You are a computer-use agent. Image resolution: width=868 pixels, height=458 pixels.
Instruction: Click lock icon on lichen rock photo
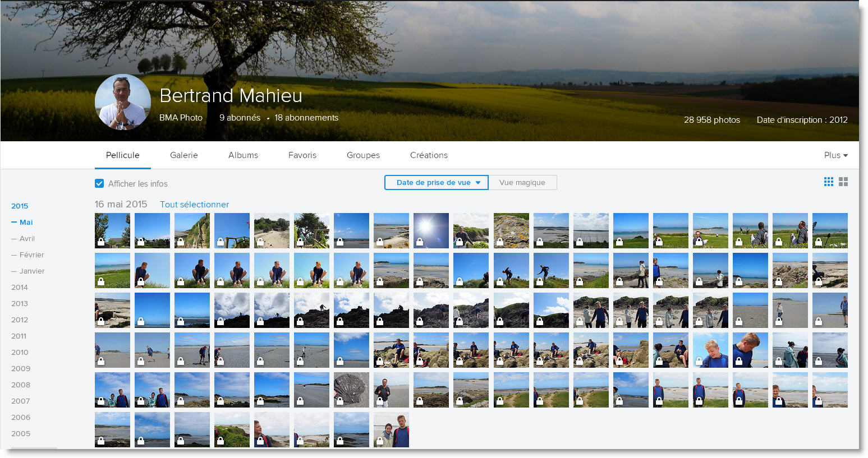coord(499,242)
